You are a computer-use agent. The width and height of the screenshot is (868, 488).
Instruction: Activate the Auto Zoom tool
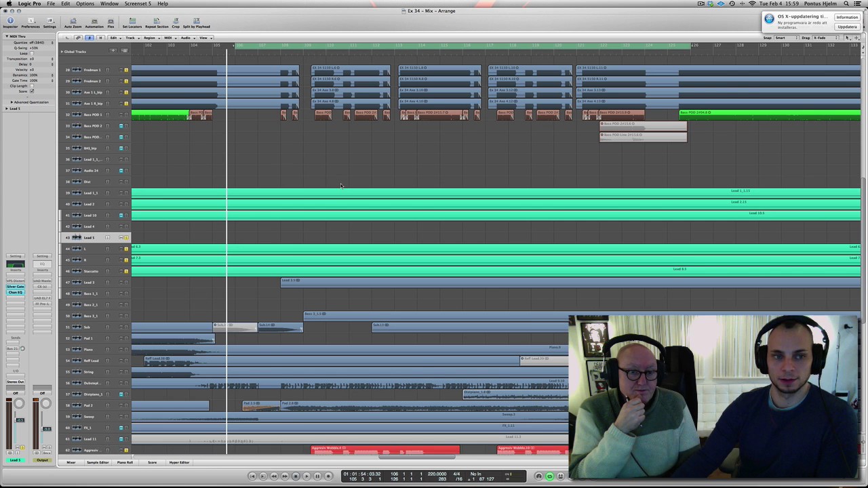click(x=73, y=22)
